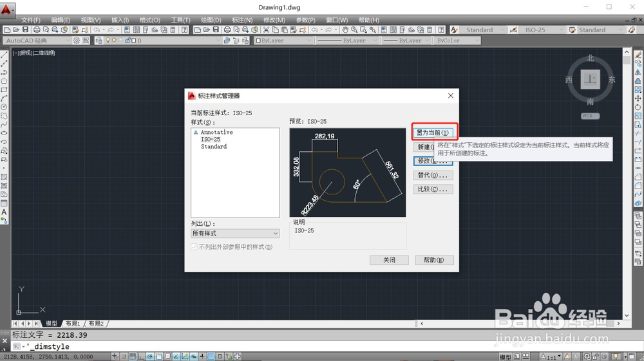Toggle 不列出外部参照中的样式 checkbox
Viewport: 644px width, 361px height.
(194, 247)
